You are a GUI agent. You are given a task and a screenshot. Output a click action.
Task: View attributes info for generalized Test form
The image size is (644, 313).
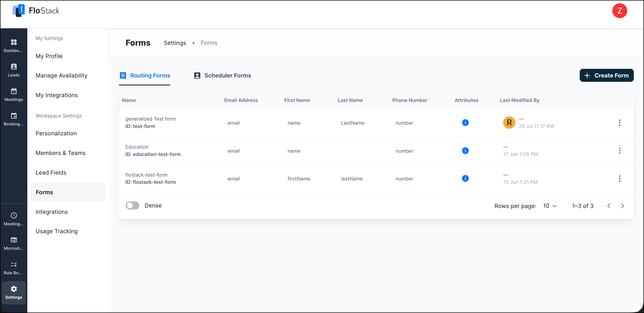(x=465, y=123)
